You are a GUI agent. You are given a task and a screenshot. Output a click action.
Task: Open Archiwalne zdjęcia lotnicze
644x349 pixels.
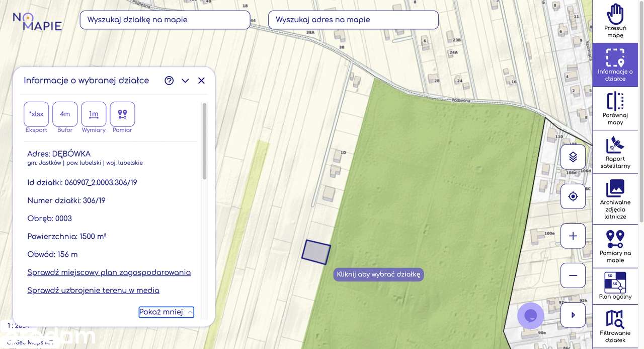pos(615,199)
